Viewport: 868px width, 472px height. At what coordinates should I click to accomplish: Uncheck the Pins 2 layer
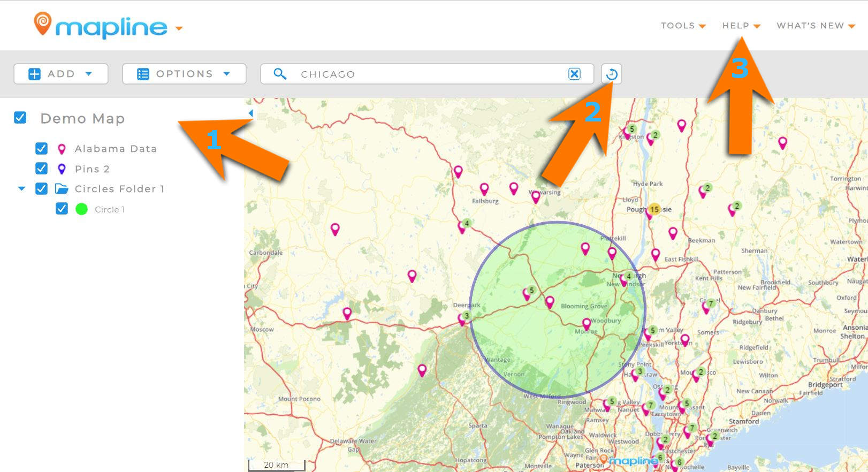click(x=41, y=169)
